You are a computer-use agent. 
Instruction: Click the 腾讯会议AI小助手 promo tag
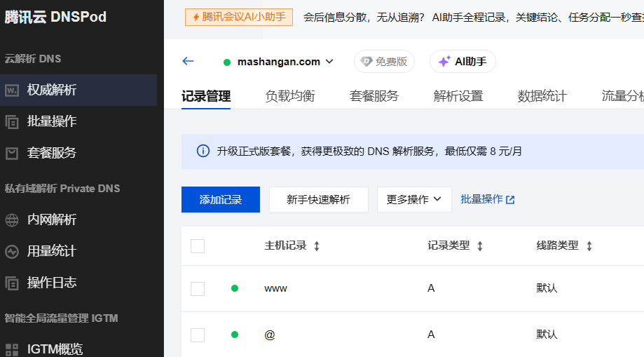click(x=239, y=17)
